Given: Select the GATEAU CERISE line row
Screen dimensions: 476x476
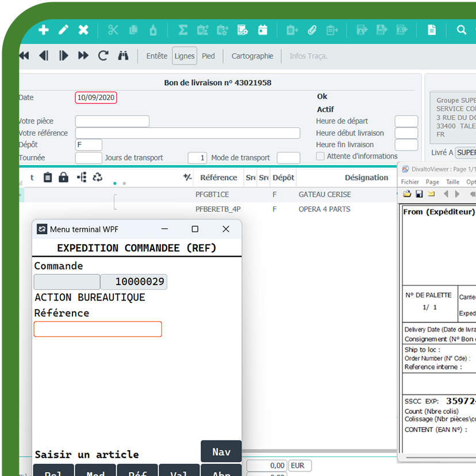Looking at the screenshot, I should point(324,195).
